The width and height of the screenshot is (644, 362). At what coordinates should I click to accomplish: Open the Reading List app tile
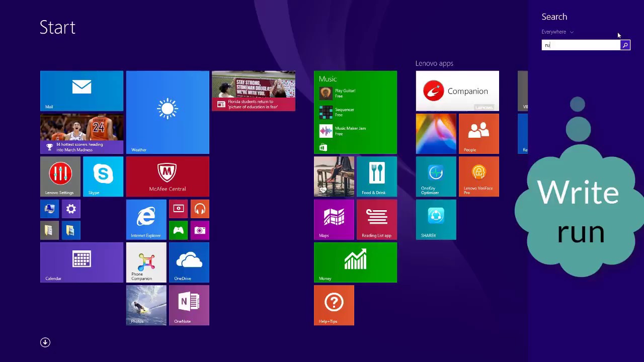[x=377, y=220]
